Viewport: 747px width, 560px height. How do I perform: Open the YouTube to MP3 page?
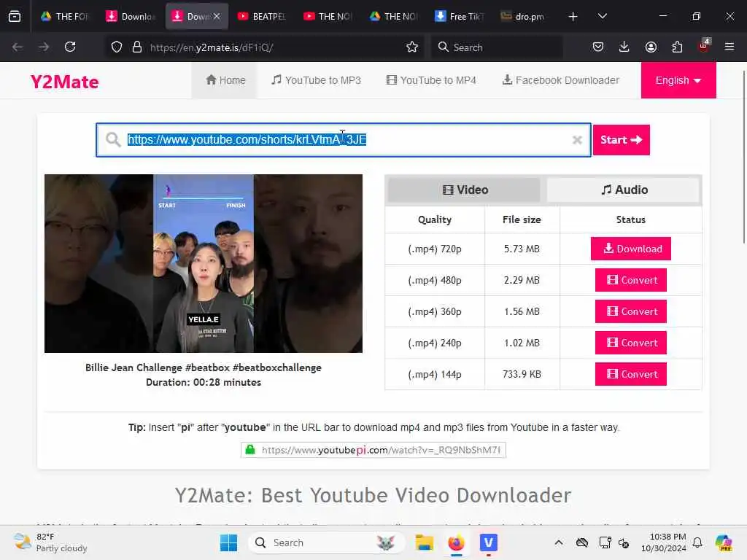pos(317,80)
